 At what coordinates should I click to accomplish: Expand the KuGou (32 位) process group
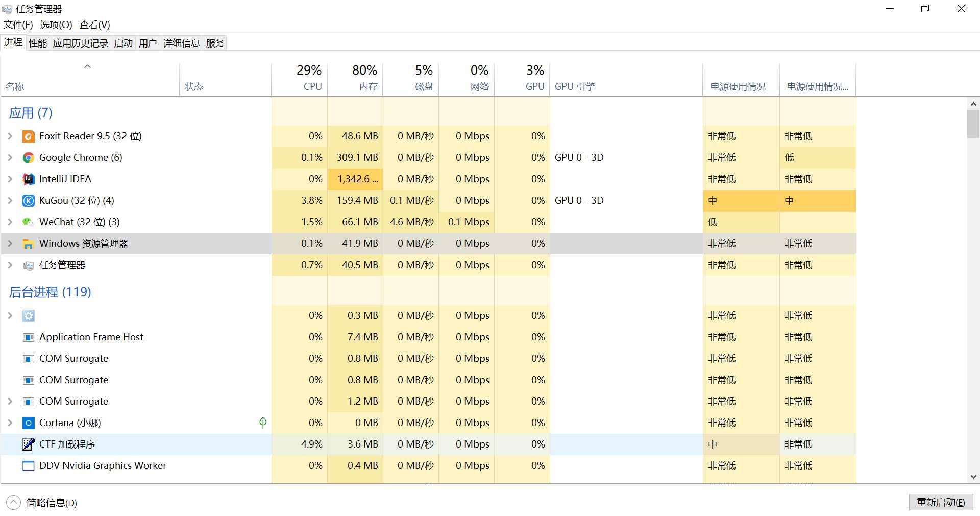click(10, 201)
